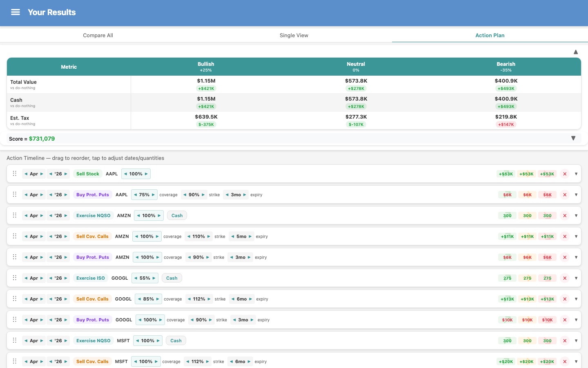Click the drag handle for the Exercise ISO GOOGL row
Image resolution: width=588 pixels, height=368 pixels.
click(x=15, y=278)
